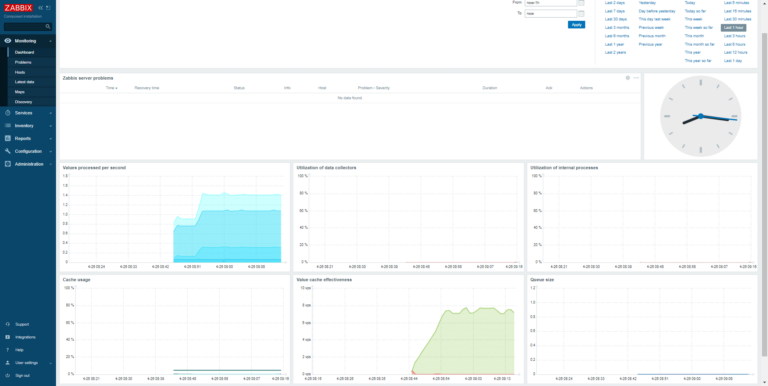Select the Last 2 days range

(x=615, y=3)
